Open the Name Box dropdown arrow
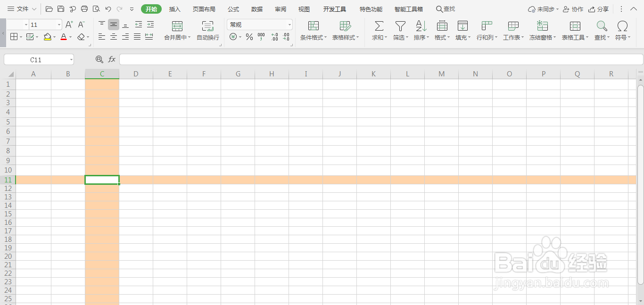644x305 pixels. (71, 60)
